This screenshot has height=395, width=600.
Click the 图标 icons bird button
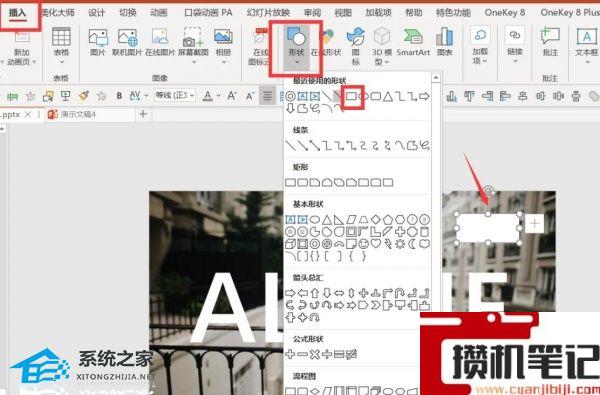pos(355,46)
